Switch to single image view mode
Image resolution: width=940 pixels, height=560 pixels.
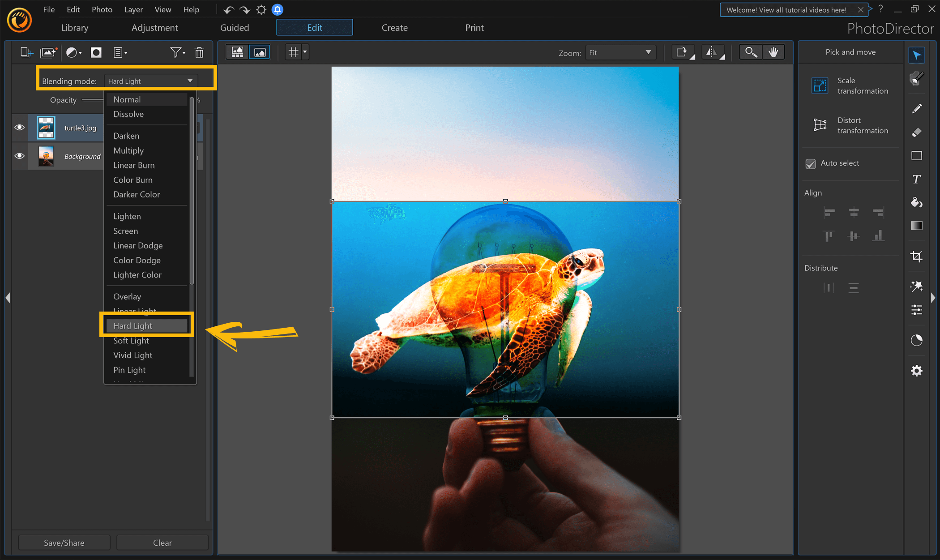pyautogui.click(x=260, y=52)
